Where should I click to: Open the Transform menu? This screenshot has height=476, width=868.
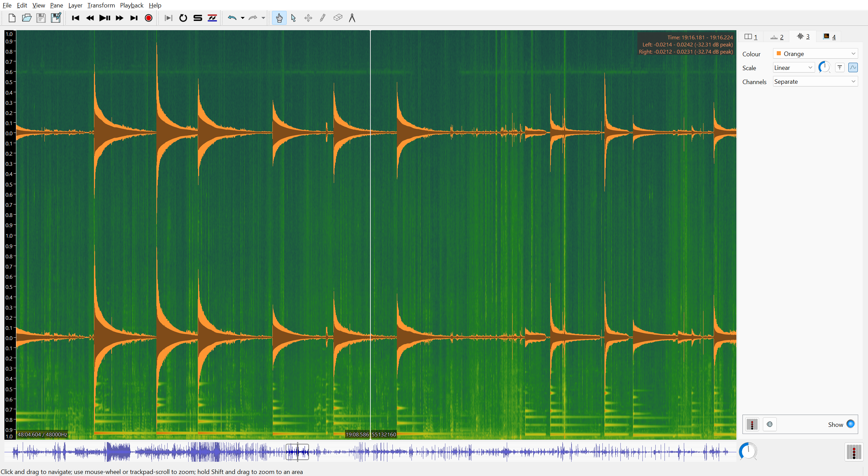101,5
